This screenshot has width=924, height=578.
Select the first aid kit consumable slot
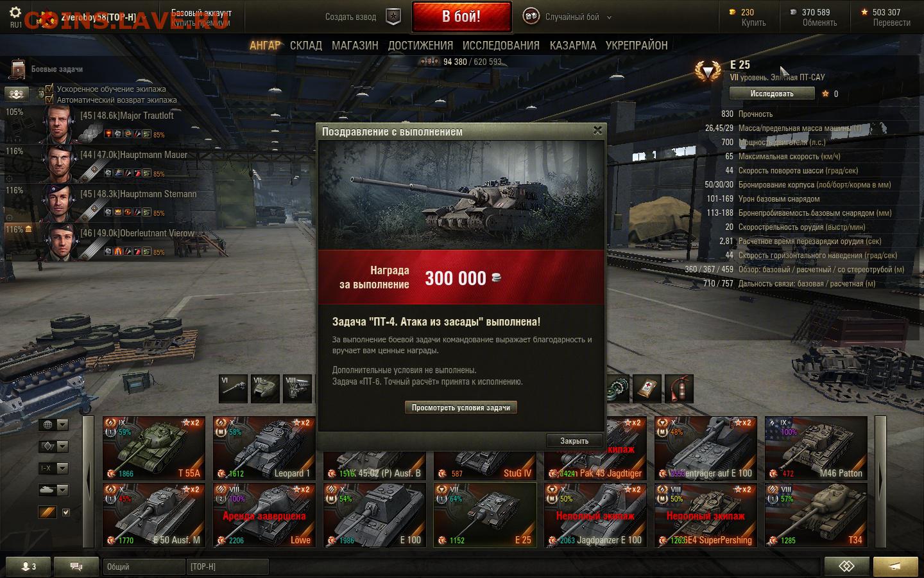(x=647, y=389)
